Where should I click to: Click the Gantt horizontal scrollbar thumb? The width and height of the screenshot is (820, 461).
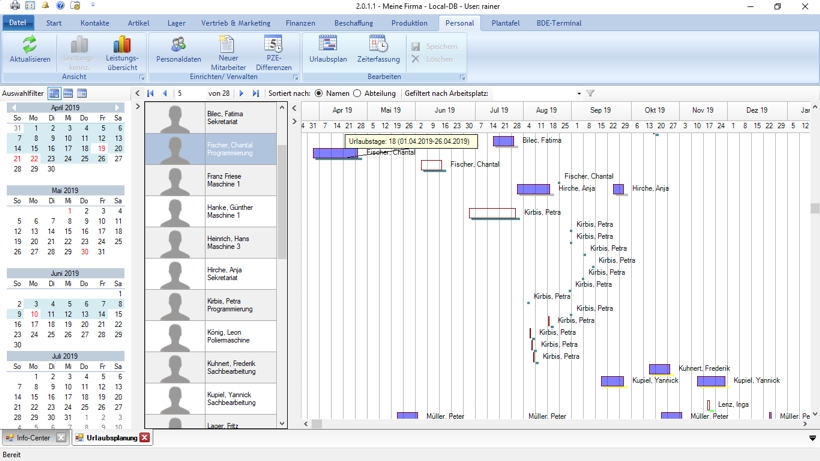317,424
